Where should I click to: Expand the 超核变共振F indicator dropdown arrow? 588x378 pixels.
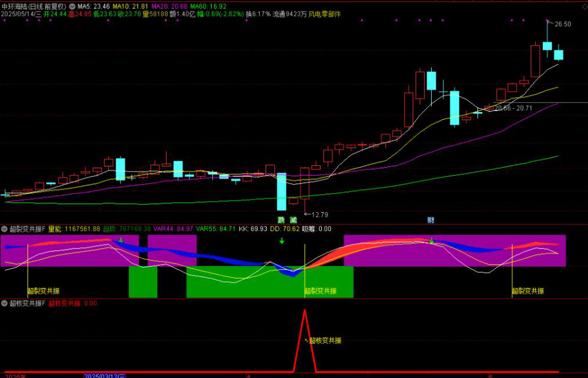[5, 303]
